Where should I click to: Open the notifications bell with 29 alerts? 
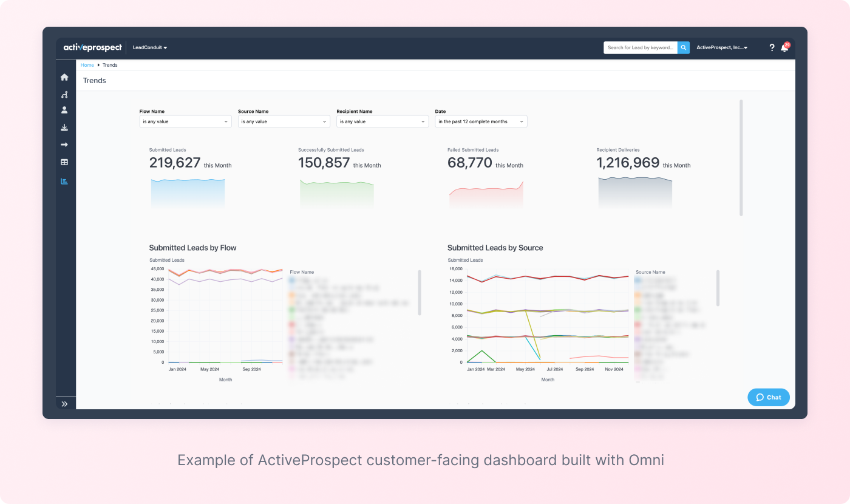(x=784, y=47)
